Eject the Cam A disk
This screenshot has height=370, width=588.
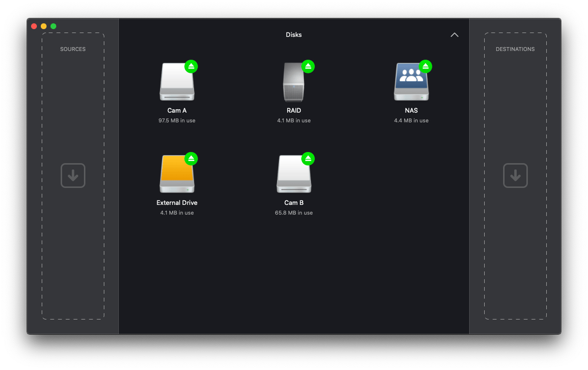[x=191, y=67]
